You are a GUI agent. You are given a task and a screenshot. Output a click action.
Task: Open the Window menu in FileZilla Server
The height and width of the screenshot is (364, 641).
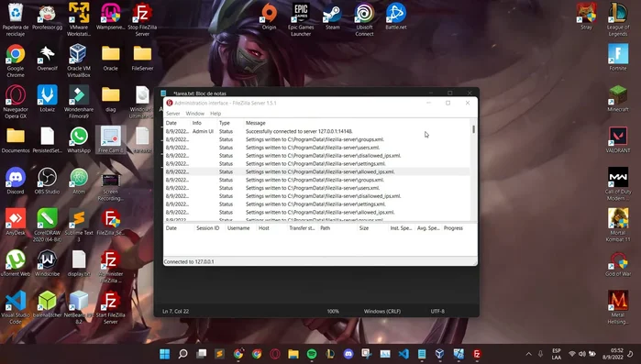pos(195,114)
